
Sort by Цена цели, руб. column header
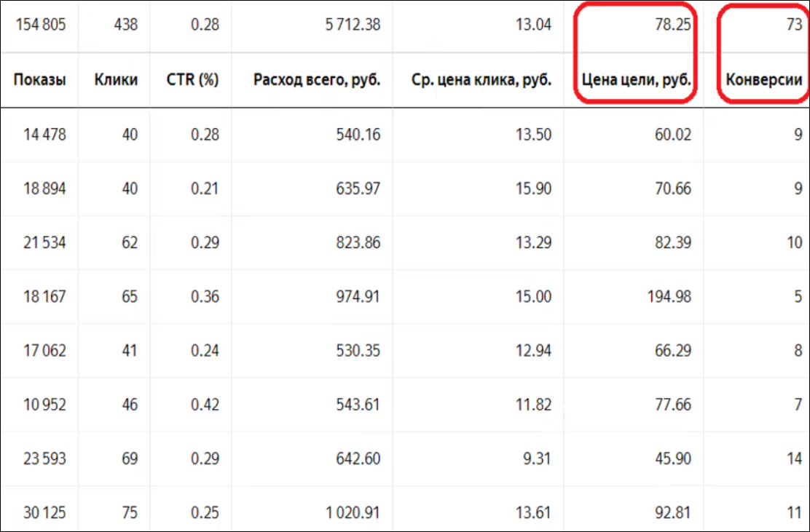point(636,80)
